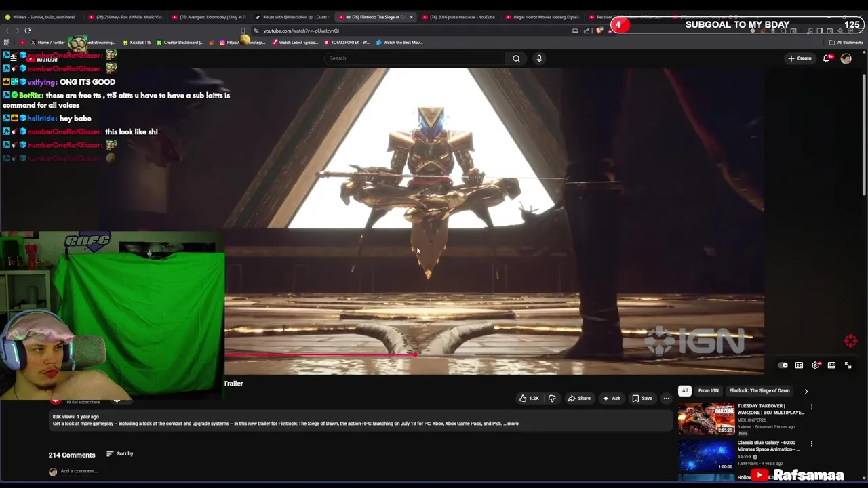868x488 pixels.
Task: Activate voice search microphone icon
Action: click(539, 58)
